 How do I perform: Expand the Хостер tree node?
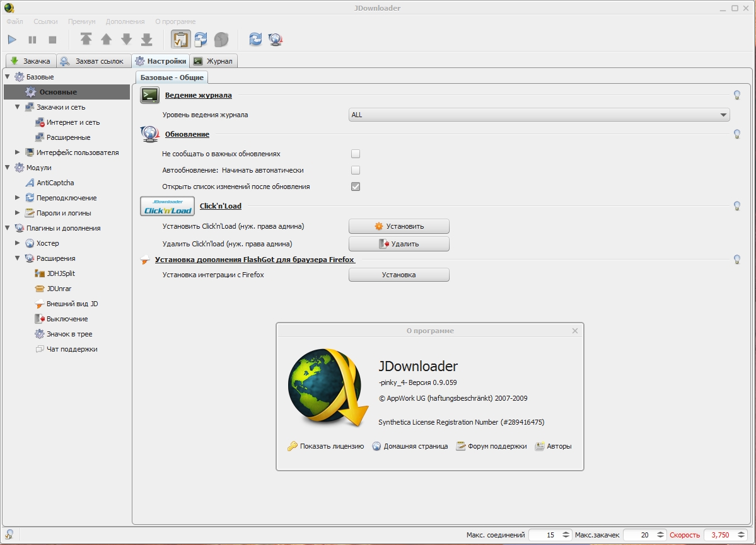click(18, 243)
